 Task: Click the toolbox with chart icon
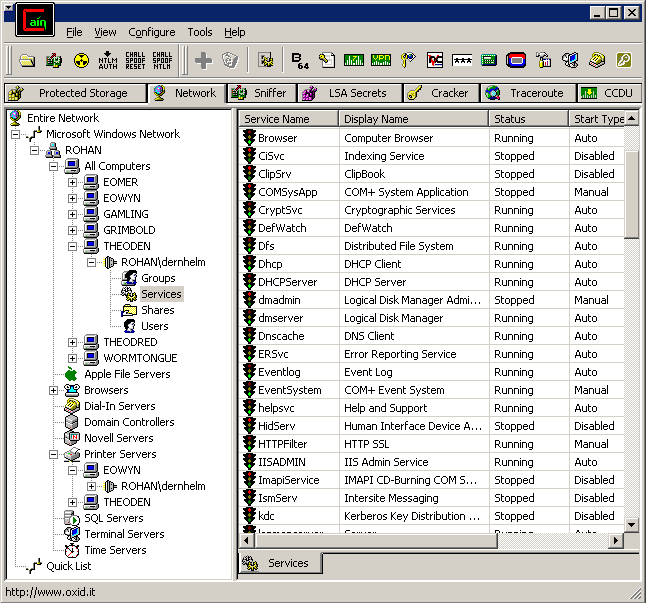click(x=543, y=61)
